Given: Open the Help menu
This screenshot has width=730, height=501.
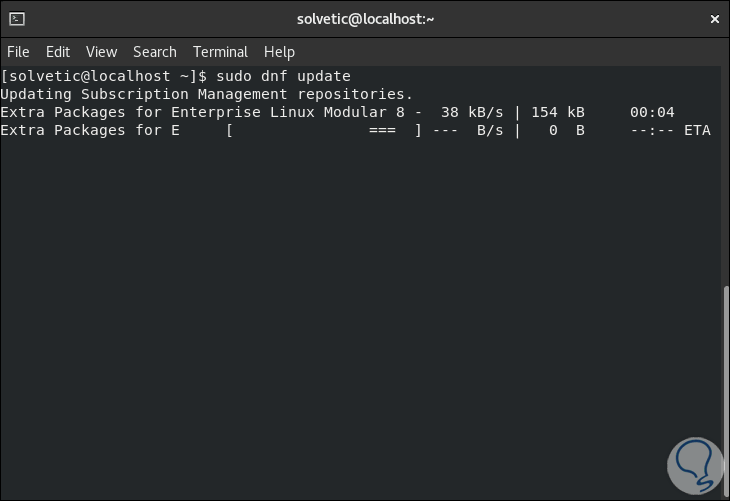Looking at the screenshot, I should [279, 52].
